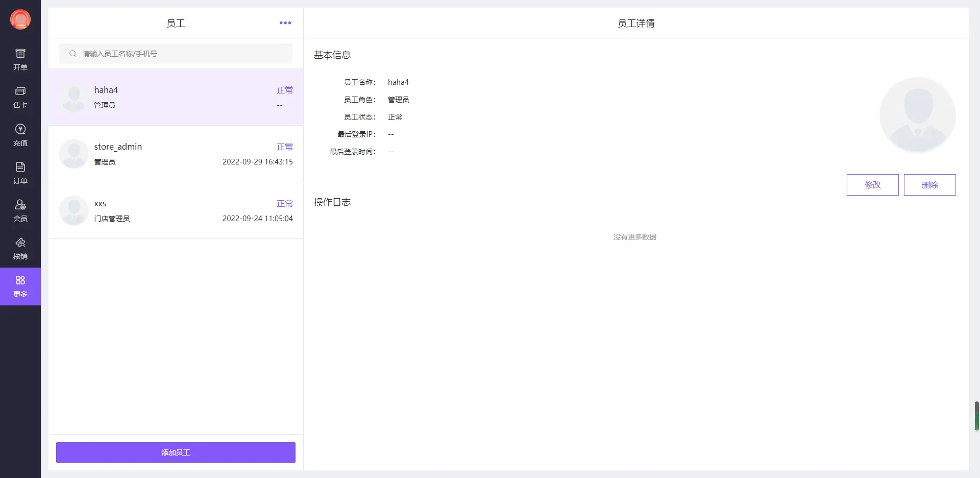The image size is (980, 478).
Task: Click the vertical scrollbar on right edge
Action: (976, 416)
